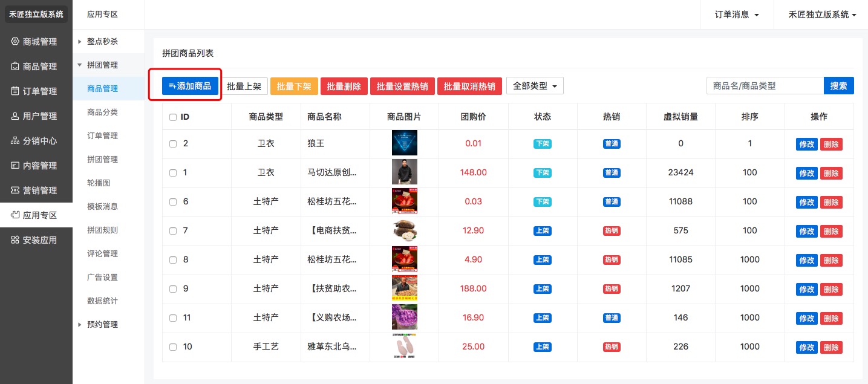Check the box for 狼王 row
The width and height of the screenshot is (868, 384).
point(173,144)
